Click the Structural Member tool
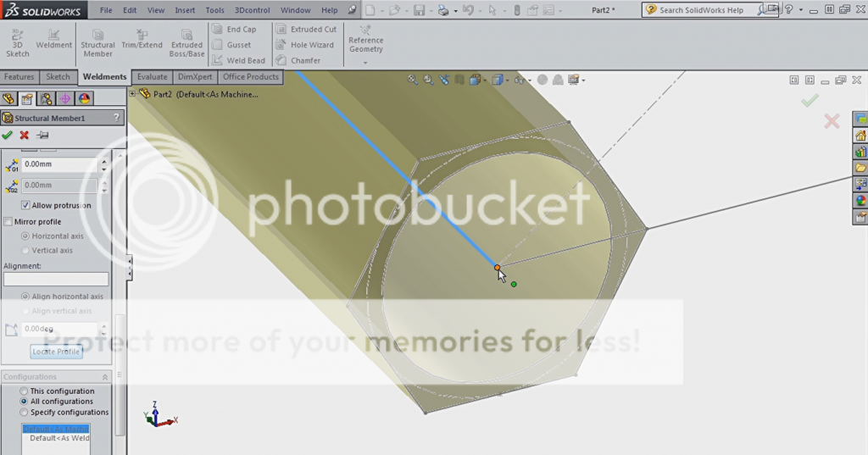Screen dimensions: 868x455 tap(97, 42)
